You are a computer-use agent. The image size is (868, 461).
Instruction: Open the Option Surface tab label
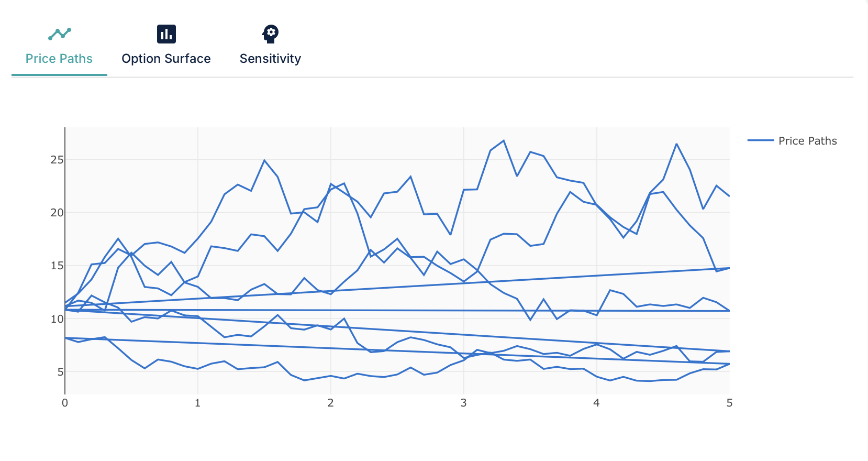(166, 59)
